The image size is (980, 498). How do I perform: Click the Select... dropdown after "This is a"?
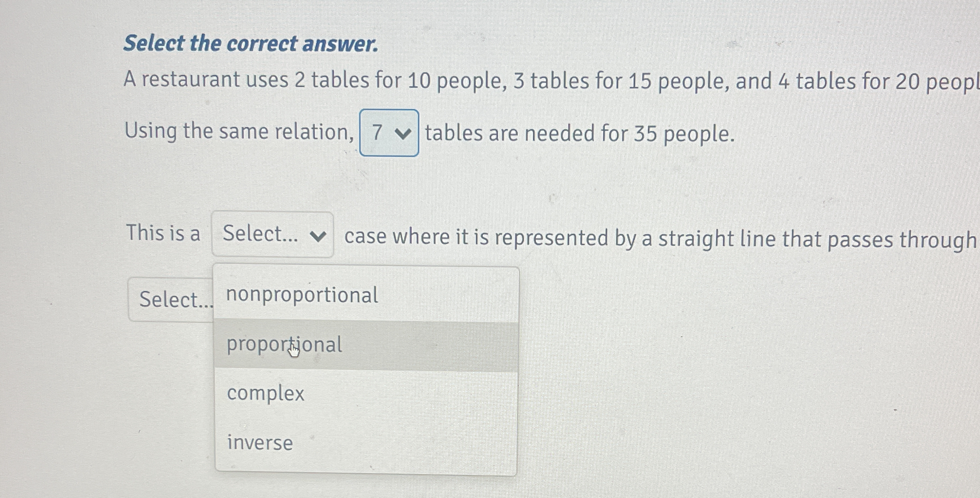272,235
